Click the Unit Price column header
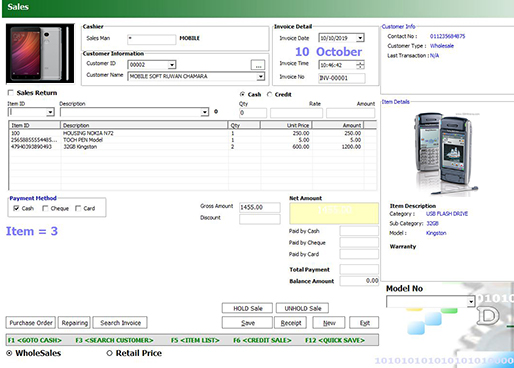Screen dimensions: 514x368 pyautogui.click(x=286, y=125)
